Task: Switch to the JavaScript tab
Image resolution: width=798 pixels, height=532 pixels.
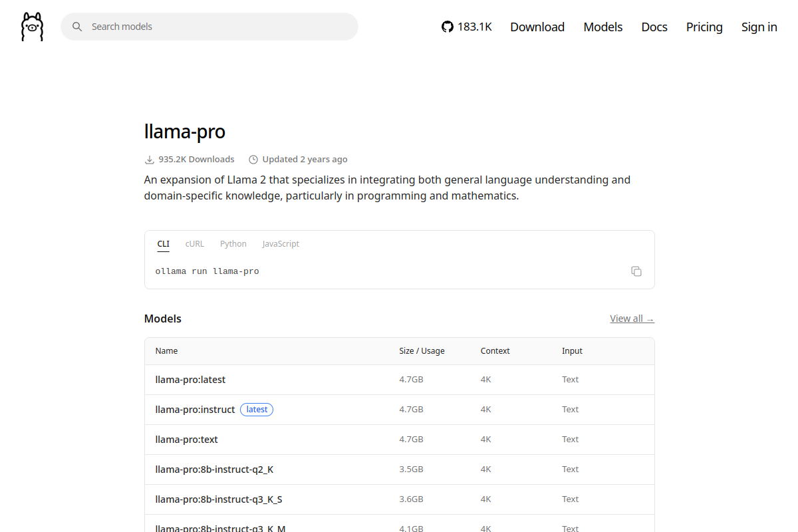Action: [x=281, y=244]
